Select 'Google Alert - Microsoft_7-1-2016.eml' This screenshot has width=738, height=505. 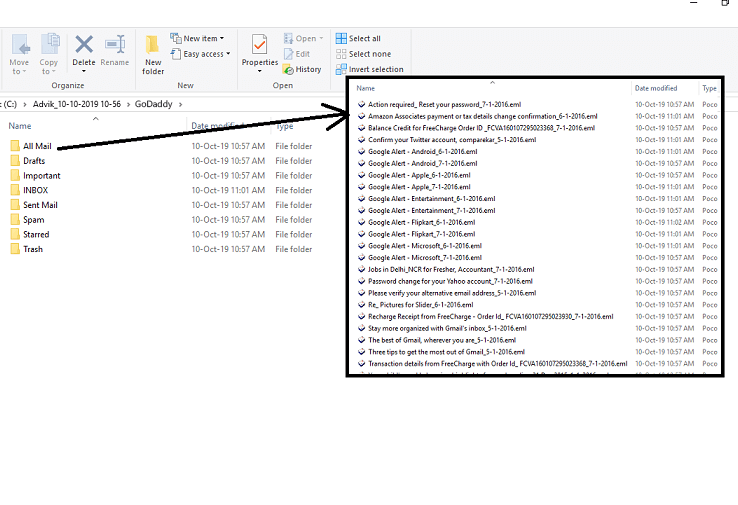[x=425, y=257]
